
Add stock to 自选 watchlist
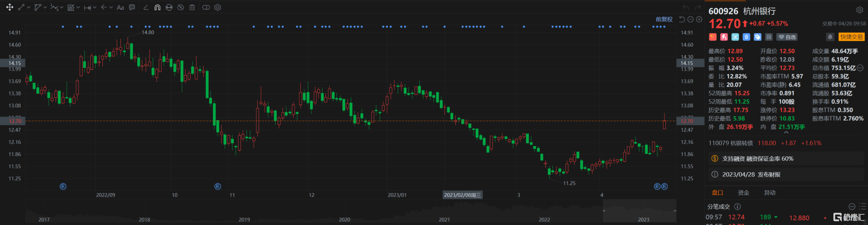[x=787, y=37]
